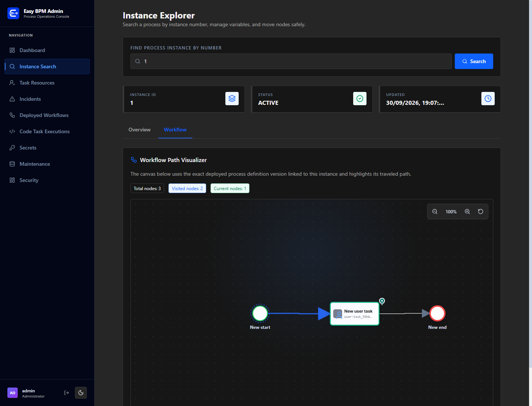
Task: Zoom out the workflow canvas
Action: [x=435, y=211]
